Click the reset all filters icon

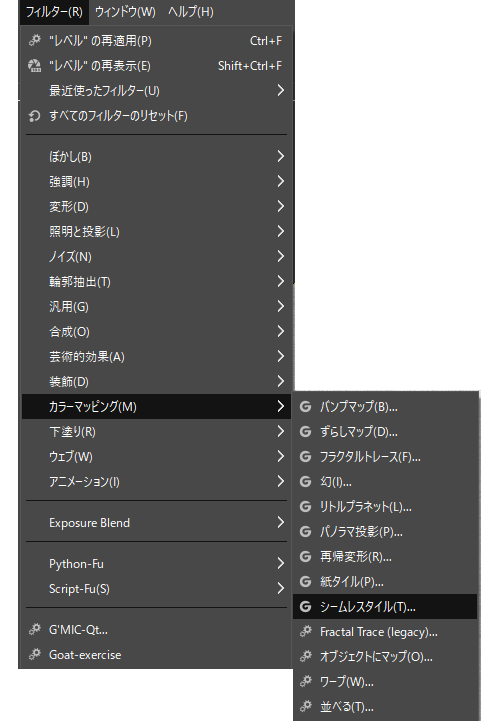tap(34, 116)
